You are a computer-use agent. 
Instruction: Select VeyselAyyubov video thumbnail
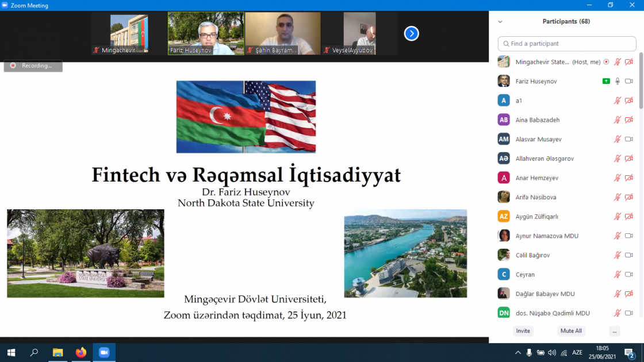pos(360,33)
